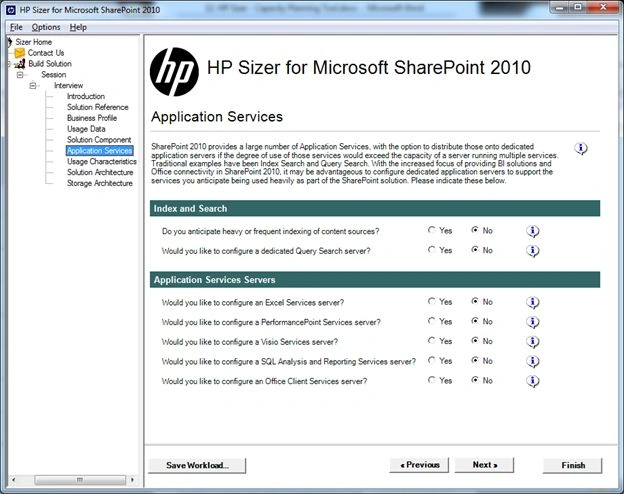
Task: Select Sizer Home in the tree
Action: [33, 42]
